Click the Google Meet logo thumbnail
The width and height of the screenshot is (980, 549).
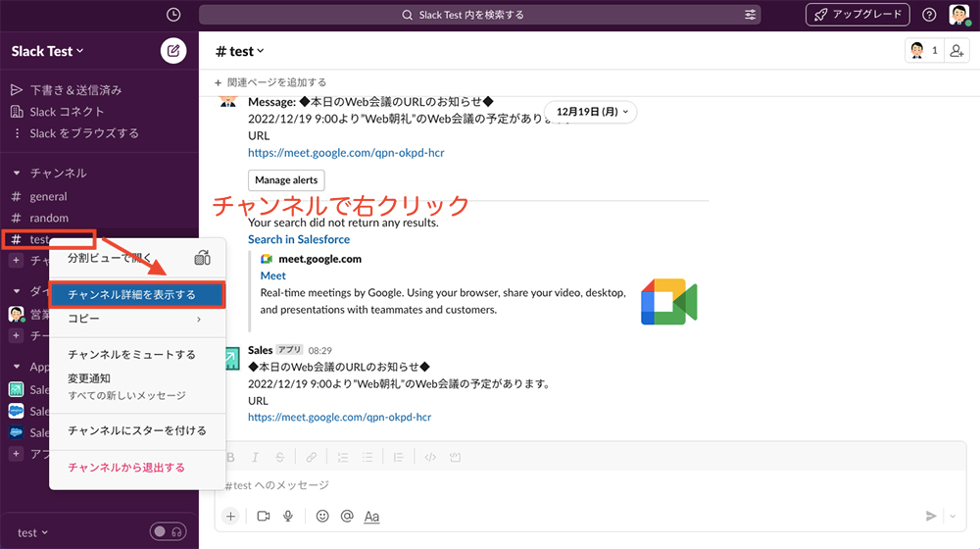point(668,301)
